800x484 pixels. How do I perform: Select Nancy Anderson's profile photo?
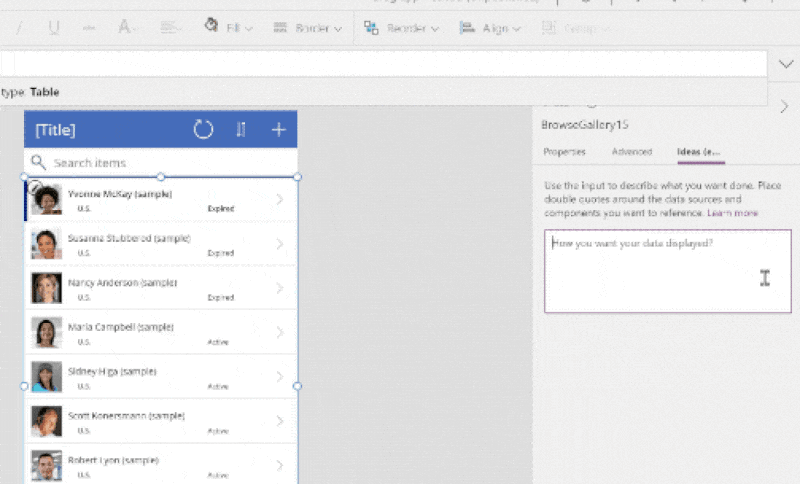[46, 288]
